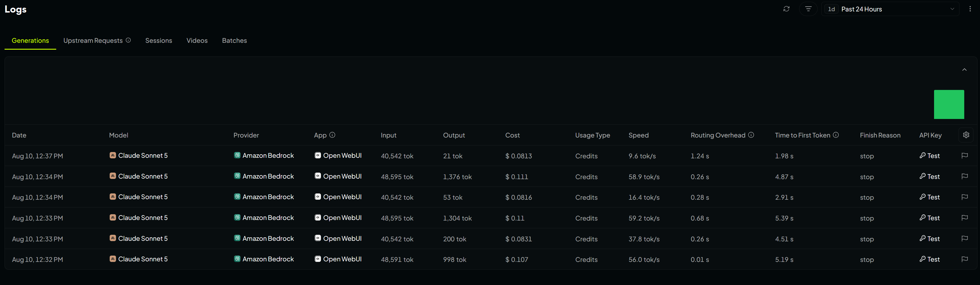Flag the generation with 53 tok output
Viewport: 980px width, 285px height.
pos(964,197)
